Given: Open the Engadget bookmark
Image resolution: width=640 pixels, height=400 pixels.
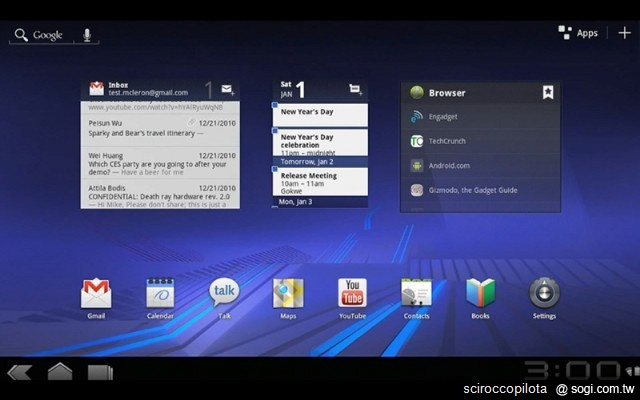Looking at the screenshot, I should tap(480, 117).
